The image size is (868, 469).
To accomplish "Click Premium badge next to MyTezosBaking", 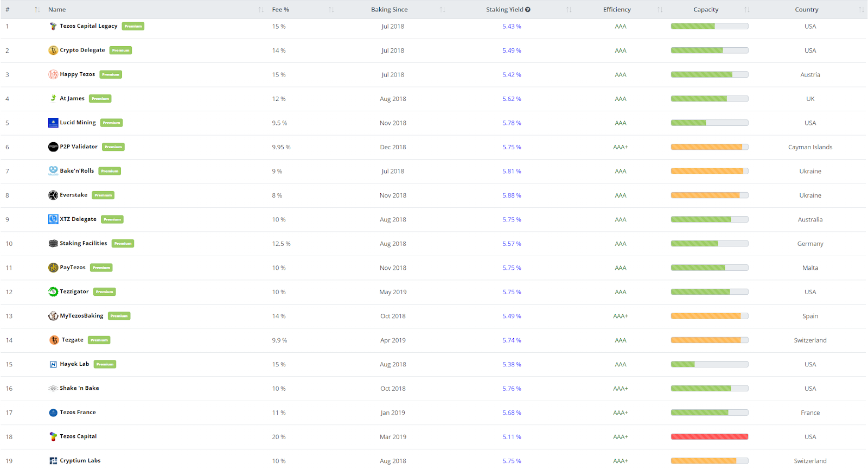I will coord(119,316).
